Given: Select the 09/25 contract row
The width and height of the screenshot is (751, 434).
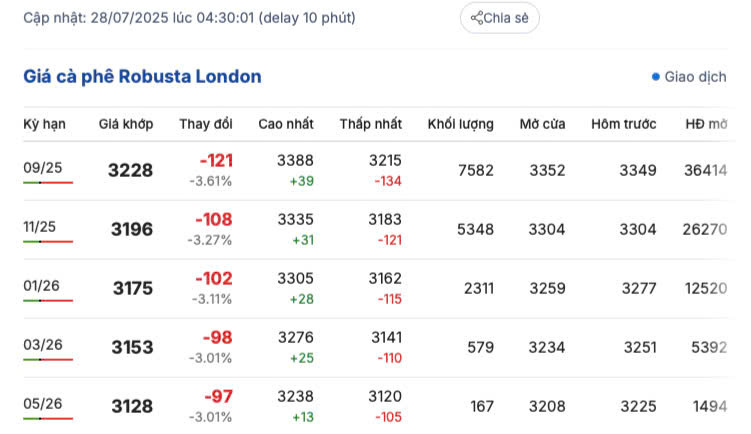Looking at the screenshot, I should 42,167.
